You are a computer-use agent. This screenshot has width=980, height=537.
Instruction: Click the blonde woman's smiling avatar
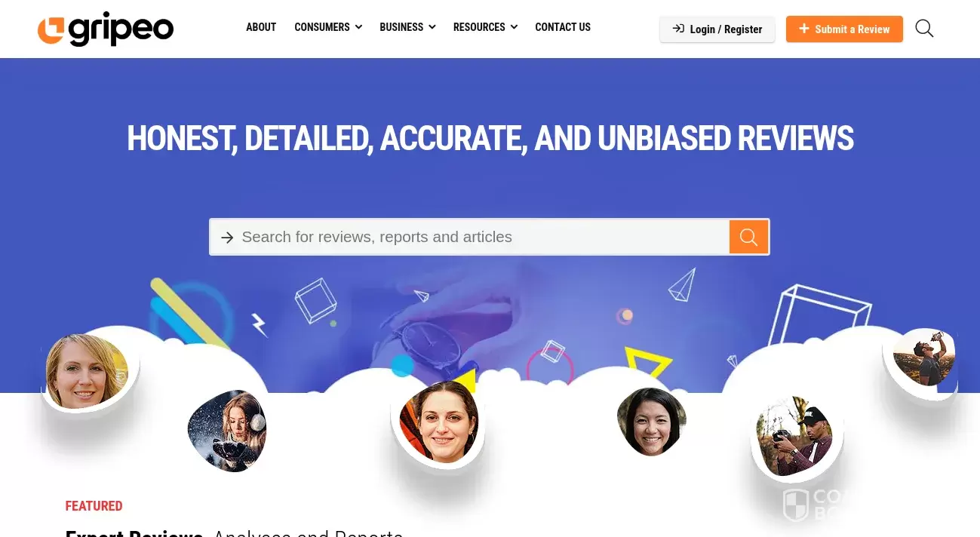[x=87, y=371]
